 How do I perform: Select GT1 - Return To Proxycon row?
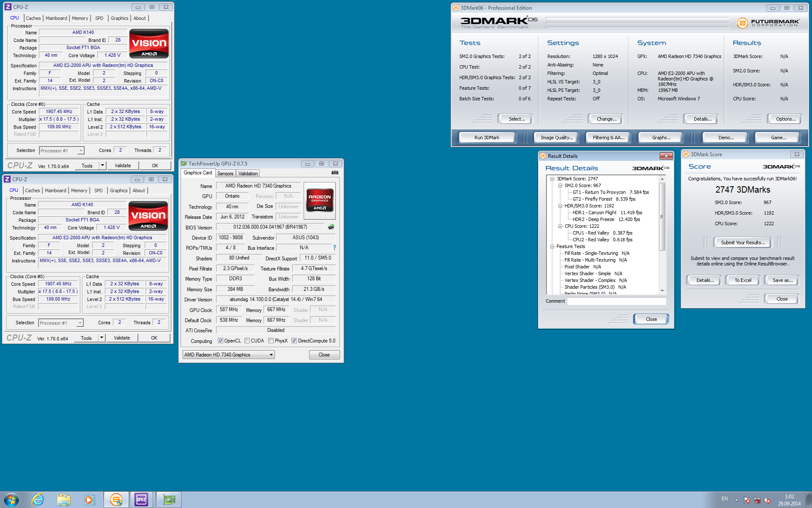click(611, 192)
